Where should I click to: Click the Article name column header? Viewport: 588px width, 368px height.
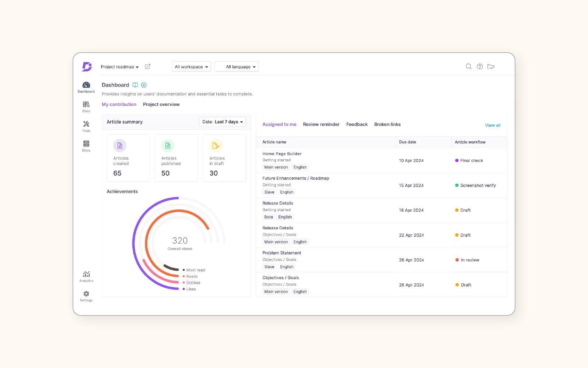pos(274,142)
